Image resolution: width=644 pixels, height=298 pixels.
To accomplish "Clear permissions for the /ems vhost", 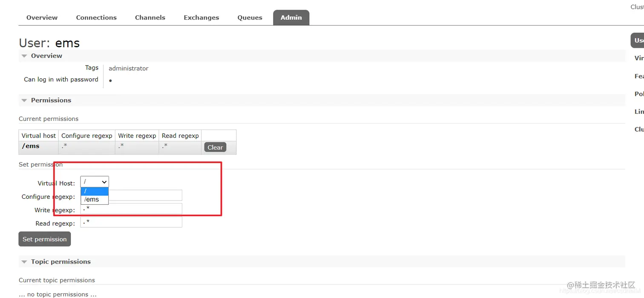I will (x=215, y=147).
